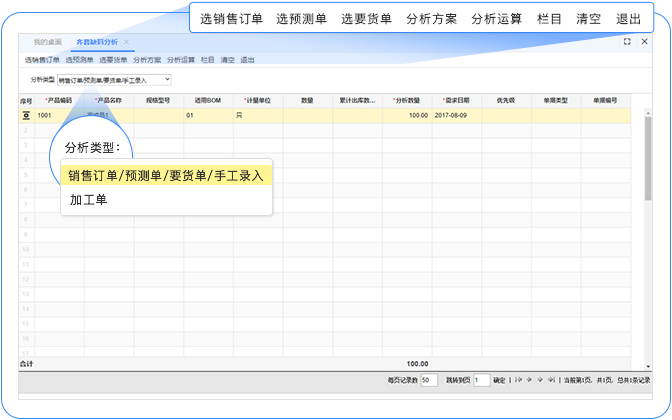
Task: Click the 产品编码 column header
Action: click(59, 100)
